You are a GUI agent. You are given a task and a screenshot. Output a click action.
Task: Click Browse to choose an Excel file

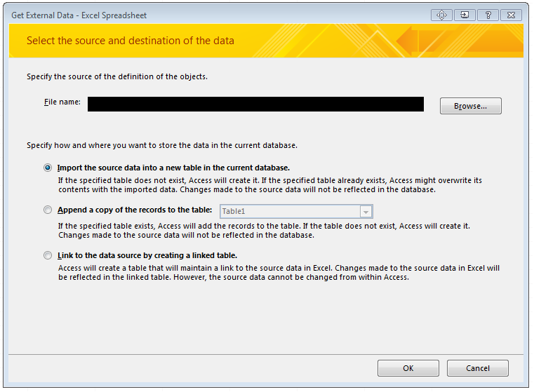(470, 106)
